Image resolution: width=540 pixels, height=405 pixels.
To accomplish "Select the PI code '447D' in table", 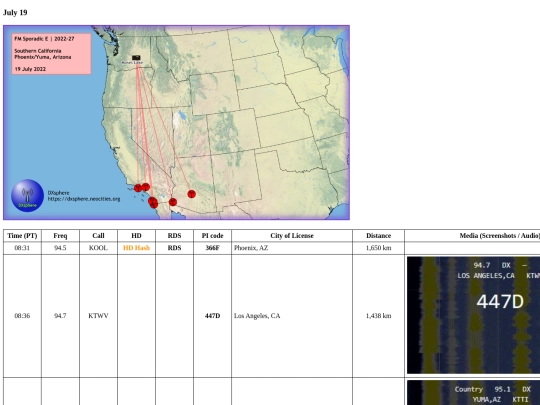I will tap(212, 316).
